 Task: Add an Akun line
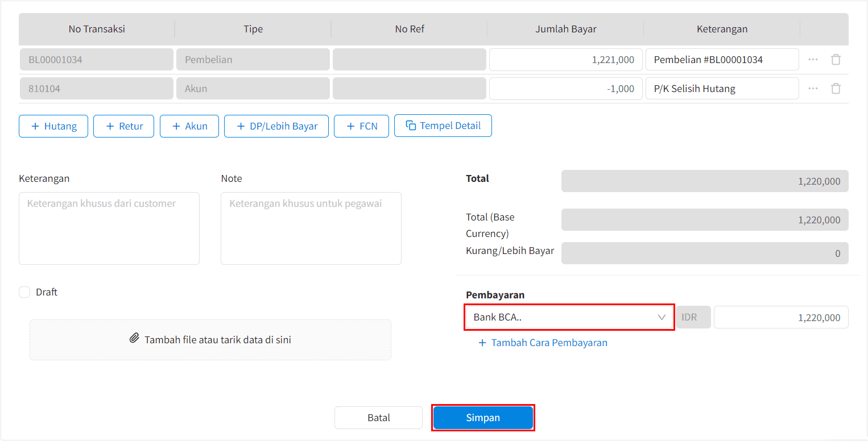[x=189, y=126]
